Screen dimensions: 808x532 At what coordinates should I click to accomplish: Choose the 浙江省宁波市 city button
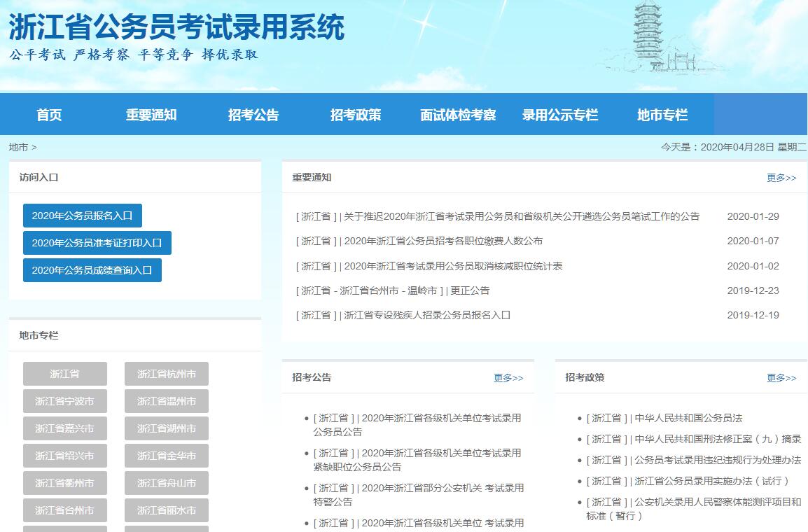pyautogui.click(x=64, y=401)
